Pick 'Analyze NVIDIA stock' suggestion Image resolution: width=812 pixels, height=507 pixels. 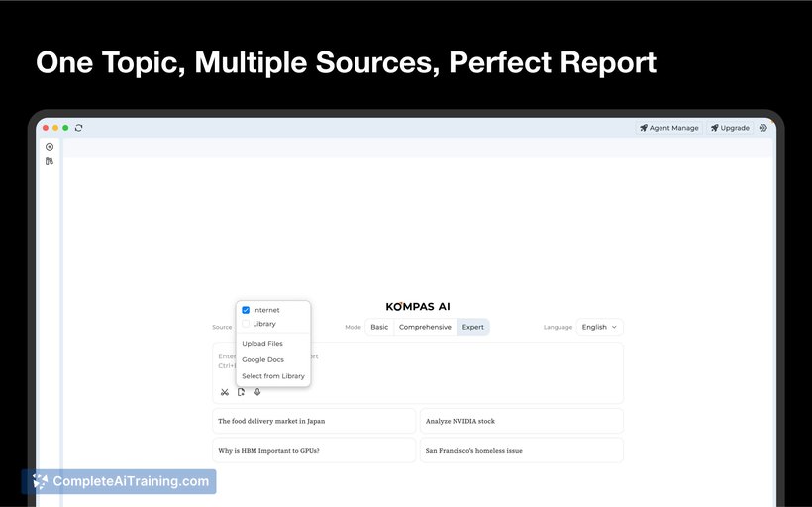[522, 421]
